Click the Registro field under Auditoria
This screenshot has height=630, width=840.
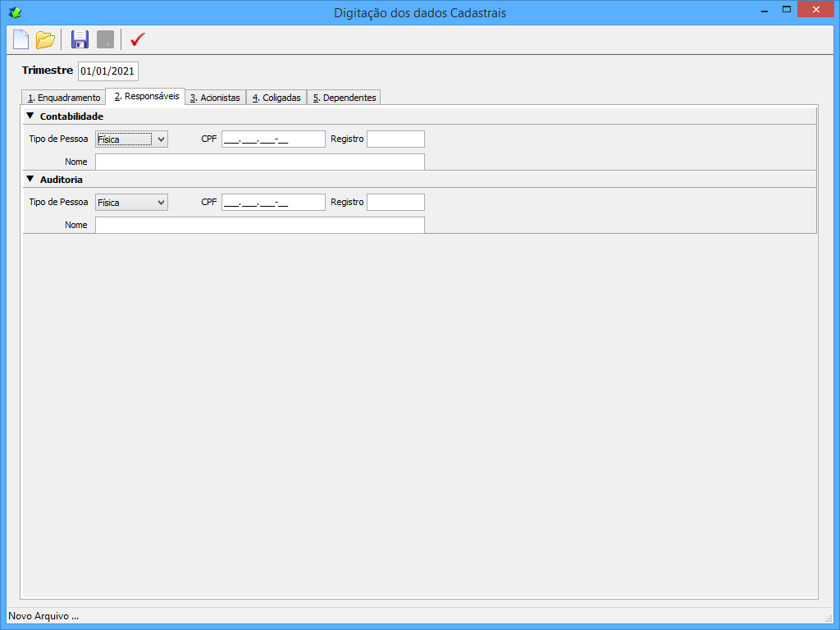coord(396,203)
